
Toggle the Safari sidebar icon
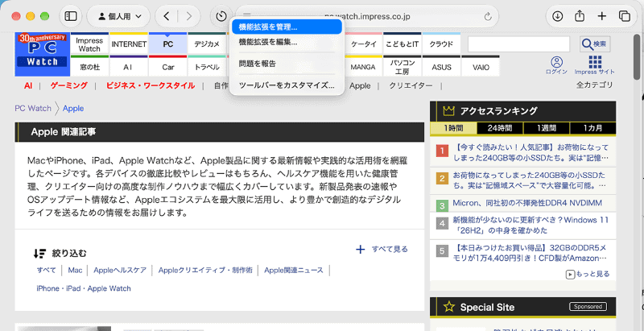71,16
